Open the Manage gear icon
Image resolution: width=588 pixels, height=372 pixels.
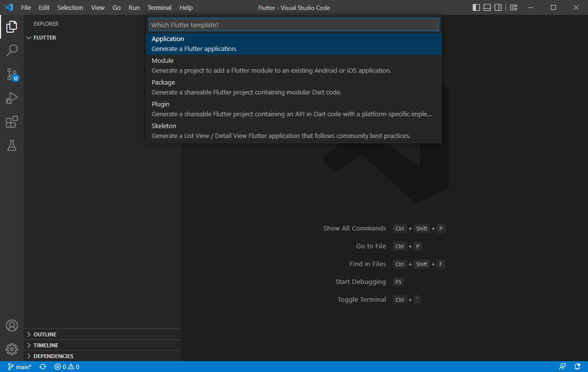pos(12,349)
